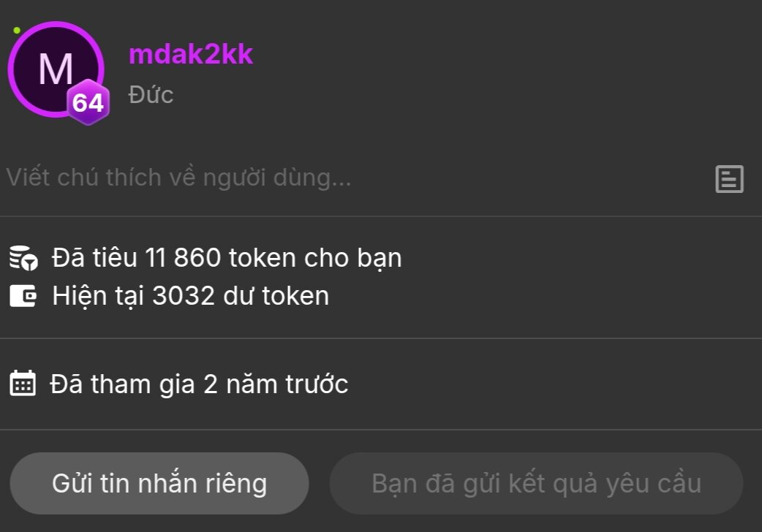Click the 11 860 spent token amount
Viewport: 762px width, 532px height.
click(184, 257)
